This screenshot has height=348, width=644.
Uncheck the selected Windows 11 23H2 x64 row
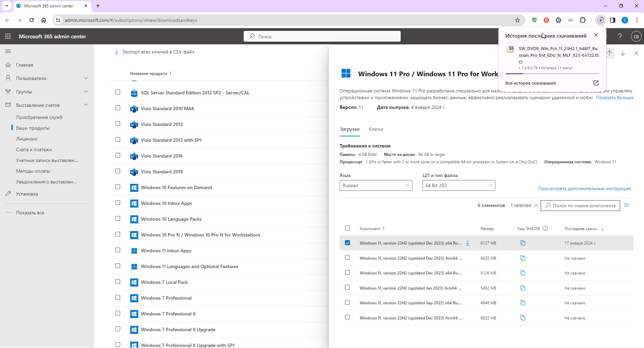click(347, 243)
